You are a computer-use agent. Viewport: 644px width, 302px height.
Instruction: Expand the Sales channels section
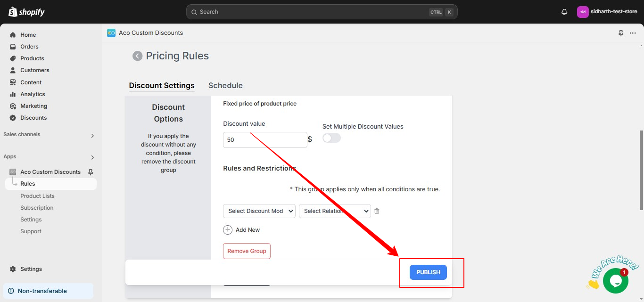[92, 135]
